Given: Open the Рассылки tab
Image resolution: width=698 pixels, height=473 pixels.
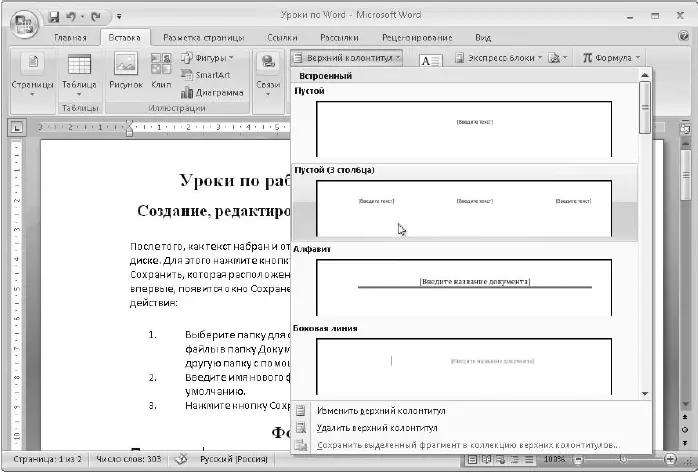Looking at the screenshot, I should point(339,38).
